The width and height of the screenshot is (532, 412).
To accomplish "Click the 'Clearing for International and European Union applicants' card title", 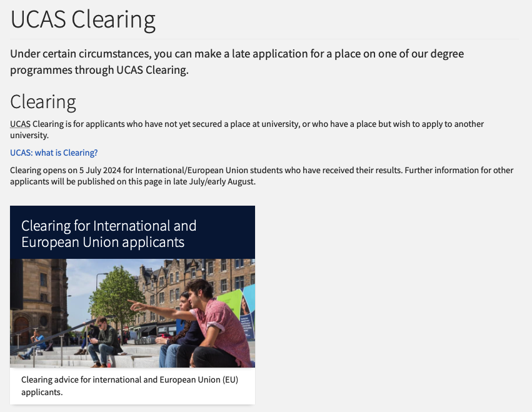I will [109, 233].
